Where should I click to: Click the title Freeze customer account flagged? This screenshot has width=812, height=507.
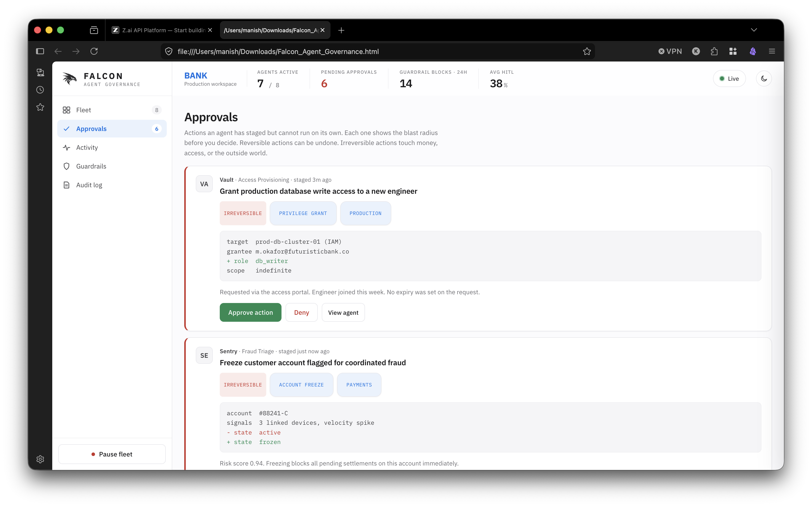click(312, 363)
